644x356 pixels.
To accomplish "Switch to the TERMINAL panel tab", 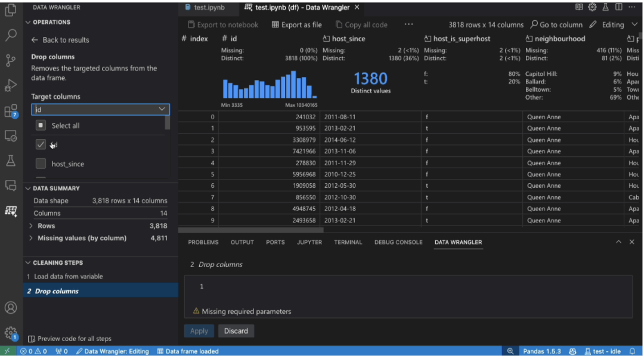I will pyautogui.click(x=348, y=242).
